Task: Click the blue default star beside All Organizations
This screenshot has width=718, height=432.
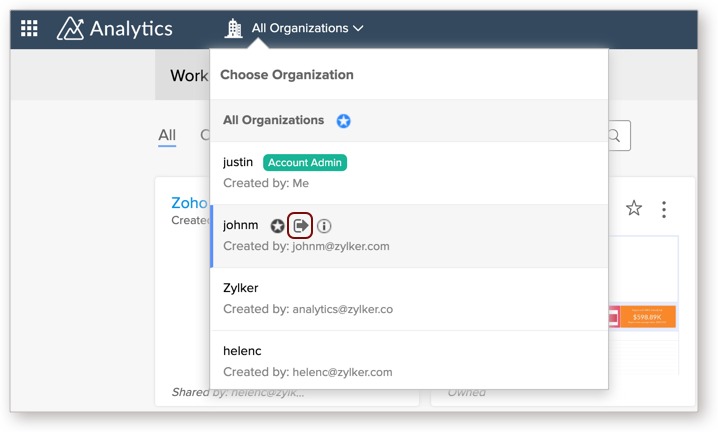Action: pos(343,121)
